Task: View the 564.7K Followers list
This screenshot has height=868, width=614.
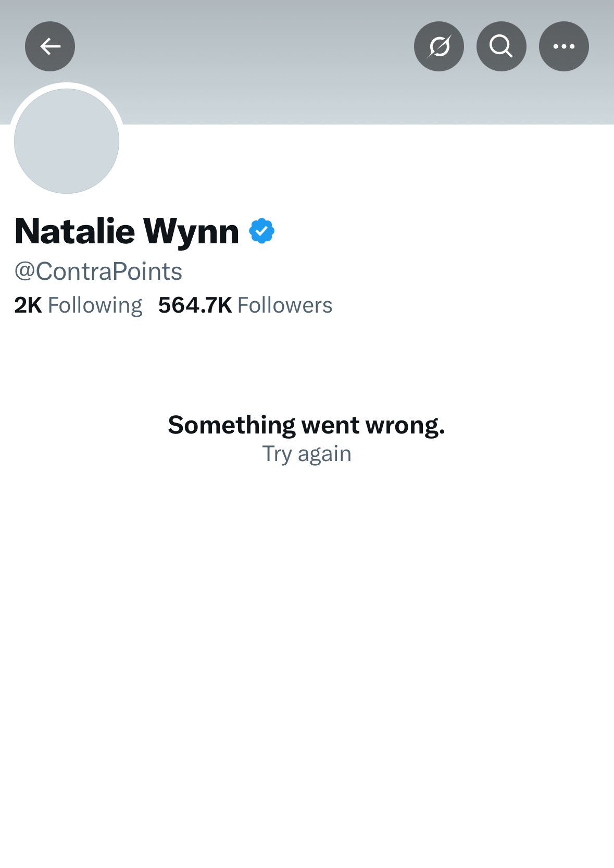Action: [245, 305]
